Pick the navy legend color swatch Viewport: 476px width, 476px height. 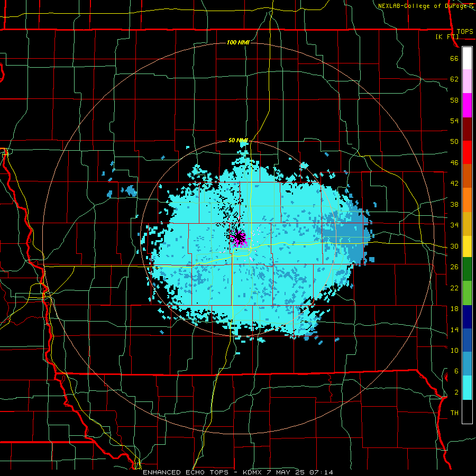point(467,317)
